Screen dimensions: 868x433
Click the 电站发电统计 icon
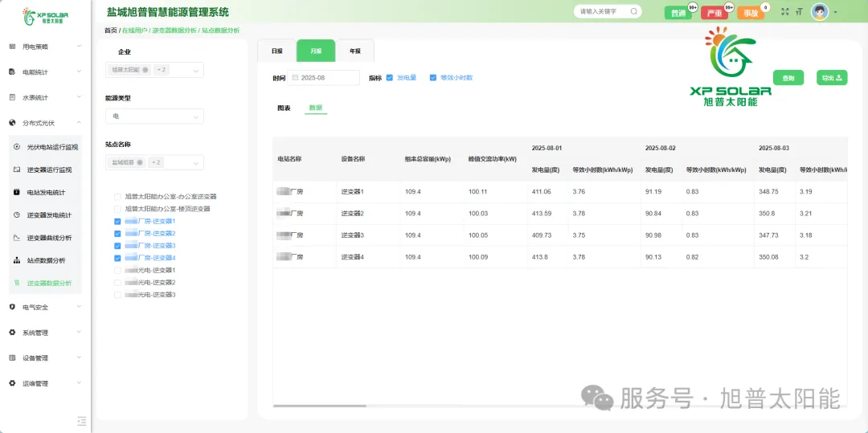pyautogui.click(x=17, y=193)
